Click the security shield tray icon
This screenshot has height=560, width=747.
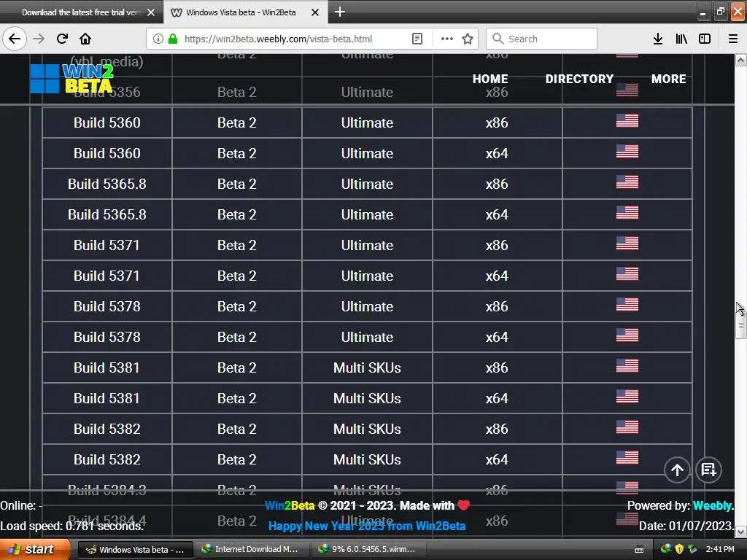(x=679, y=550)
